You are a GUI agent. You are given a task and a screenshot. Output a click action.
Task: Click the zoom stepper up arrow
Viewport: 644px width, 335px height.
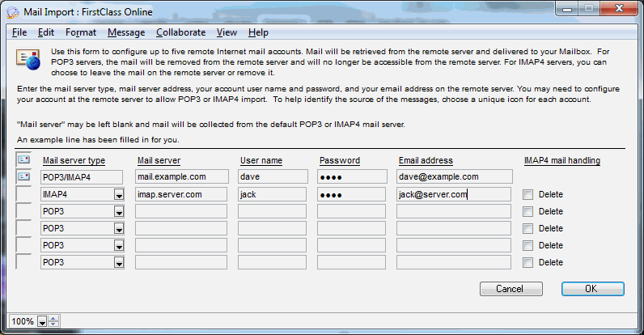coord(53,318)
